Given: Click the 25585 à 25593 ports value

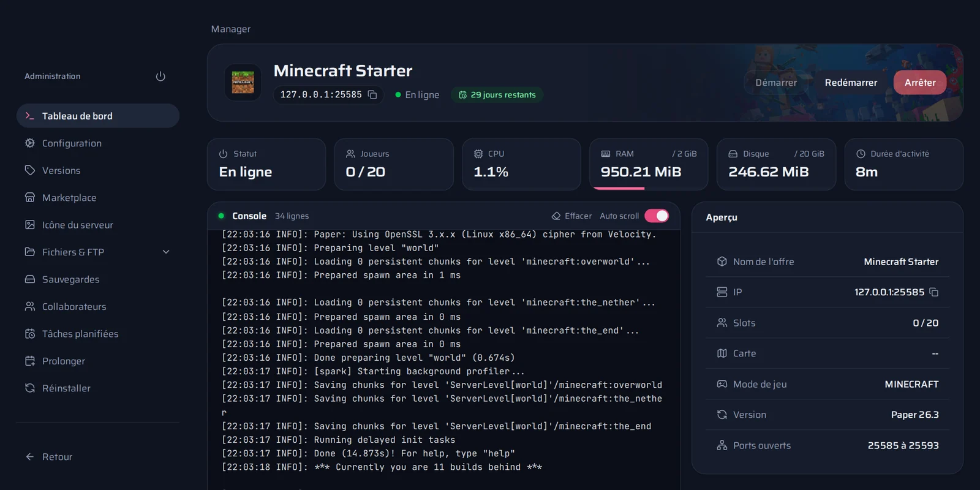Looking at the screenshot, I should pos(903,445).
